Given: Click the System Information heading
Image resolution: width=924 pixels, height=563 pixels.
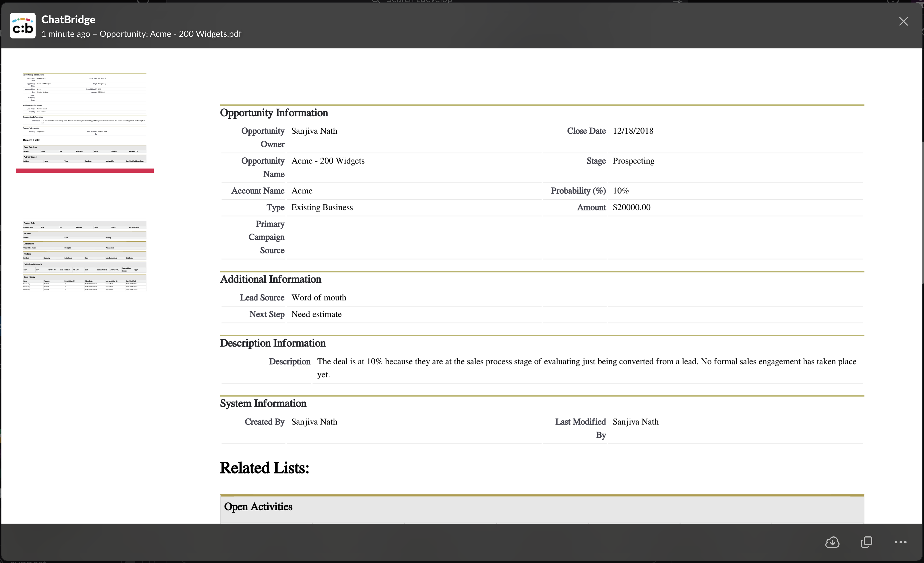Looking at the screenshot, I should click(263, 403).
